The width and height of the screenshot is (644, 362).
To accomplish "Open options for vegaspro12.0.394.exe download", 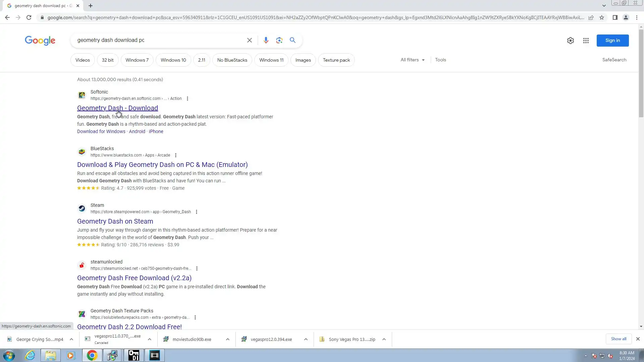I will point(306,339).
